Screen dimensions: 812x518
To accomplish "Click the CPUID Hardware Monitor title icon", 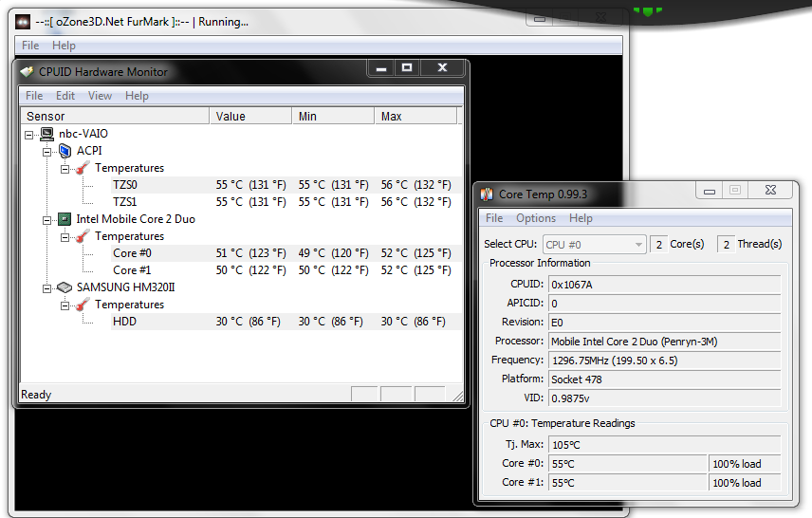I will pos(27,71).
